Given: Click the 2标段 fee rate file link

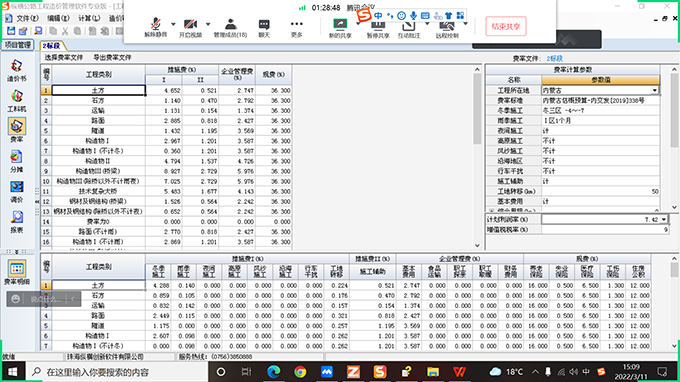Looking at the screenshot, I should tap(555, 58).
